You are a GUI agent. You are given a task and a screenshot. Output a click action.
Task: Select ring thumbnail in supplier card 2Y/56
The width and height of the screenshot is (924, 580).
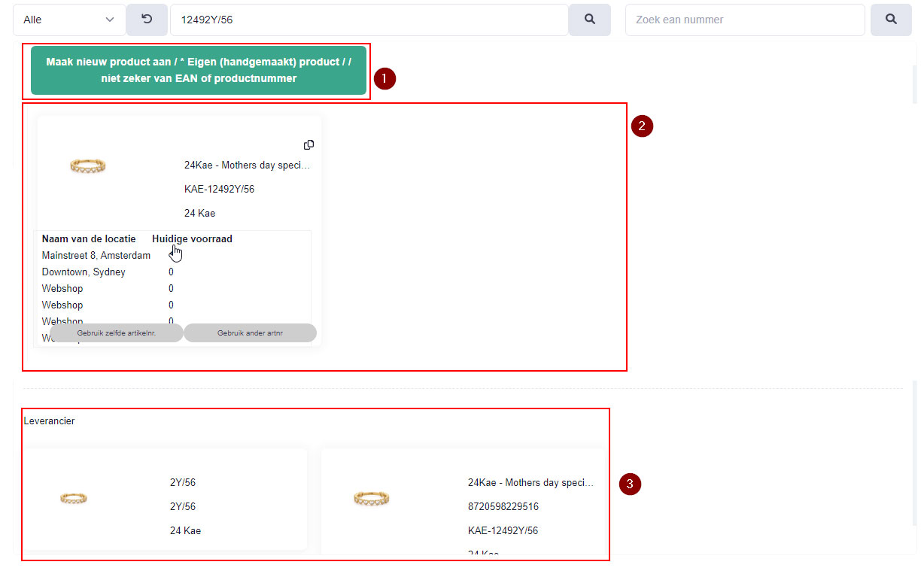pos(73,498)
